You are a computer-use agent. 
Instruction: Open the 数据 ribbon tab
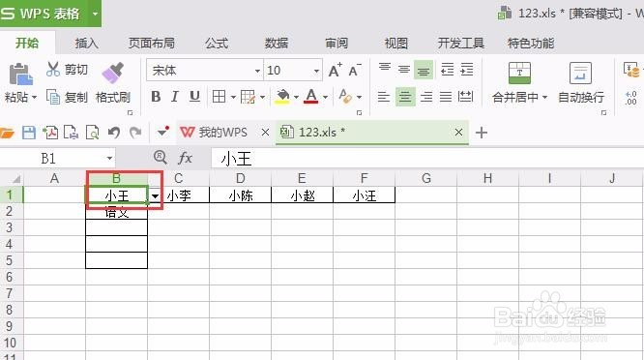pos(277,43)
